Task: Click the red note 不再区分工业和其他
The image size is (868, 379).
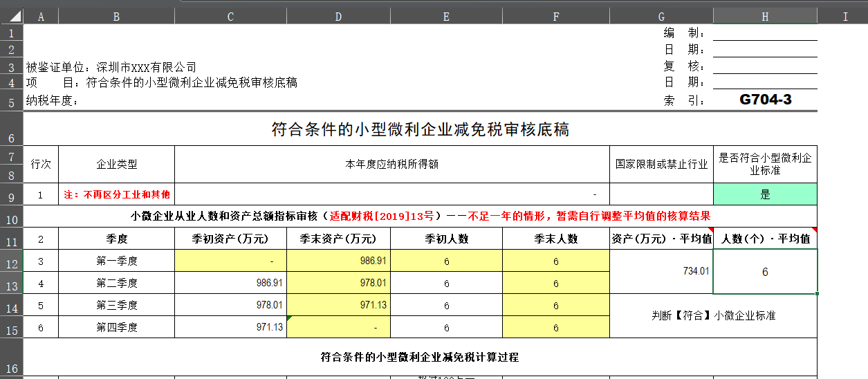Action: pos(116,194)
